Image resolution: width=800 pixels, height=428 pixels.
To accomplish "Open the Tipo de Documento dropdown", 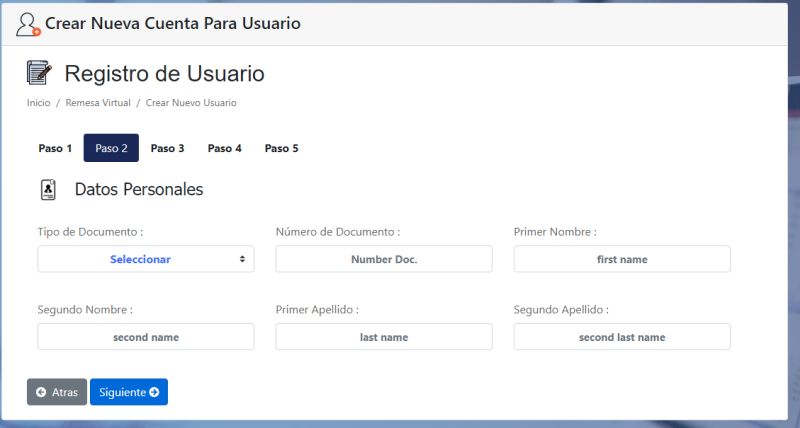I will pos(146,259).
